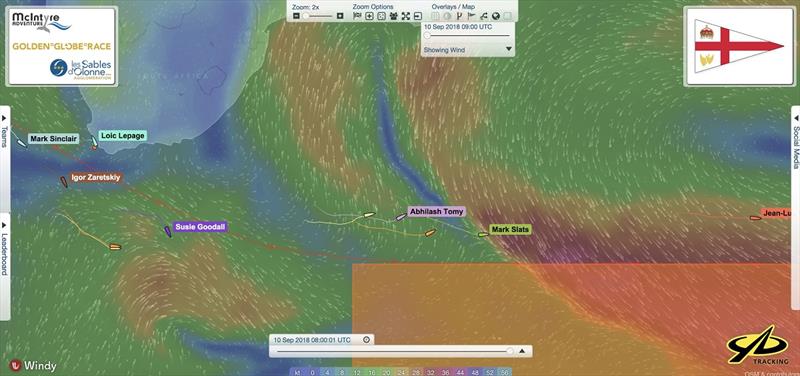800x376 pixels.
Task: Click the Abhilash Tomy boat label
Action: click(437, 211)
